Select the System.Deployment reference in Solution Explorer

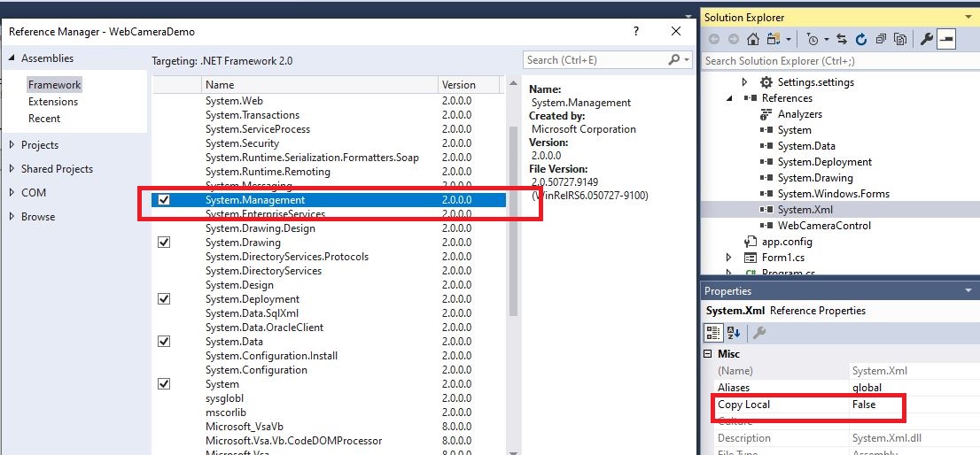(x=824, y=162)
